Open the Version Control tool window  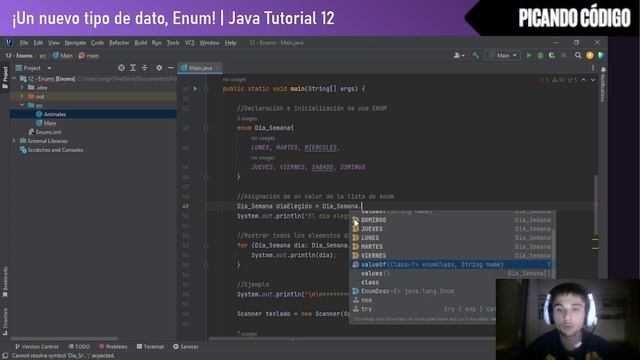click(37, 347)
